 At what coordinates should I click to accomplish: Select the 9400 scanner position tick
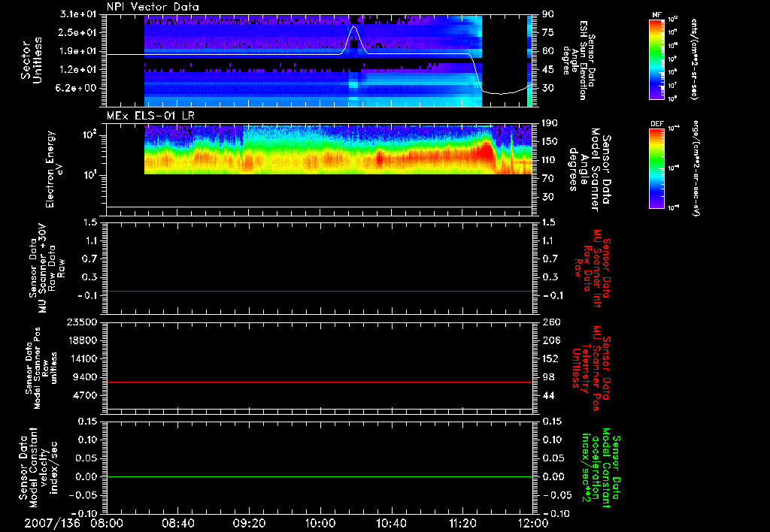[x=86, y=377]
